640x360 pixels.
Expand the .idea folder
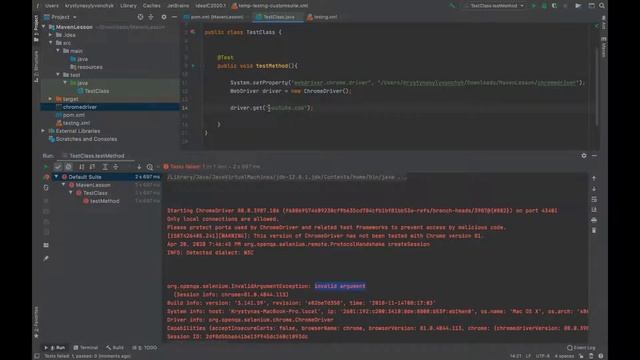tap(51, 35)
